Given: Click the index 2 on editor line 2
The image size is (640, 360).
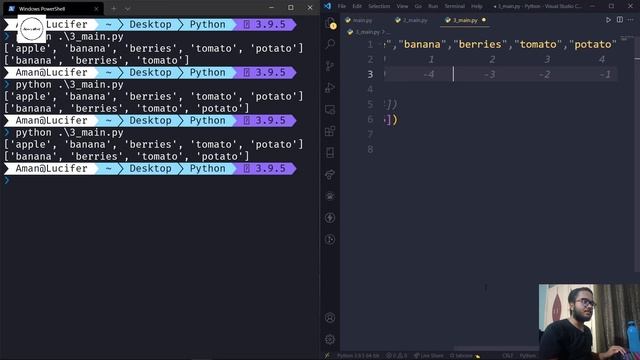Looking at the screenshot, I should coord(492,60).
